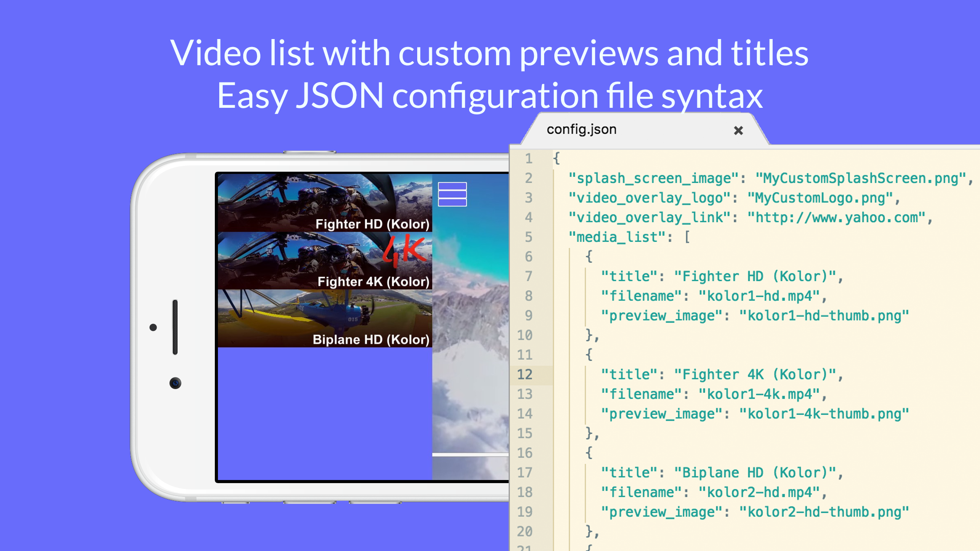Click the video progress bar in the phone
Viewport: 980px width, 551px height.
point(470,455)
